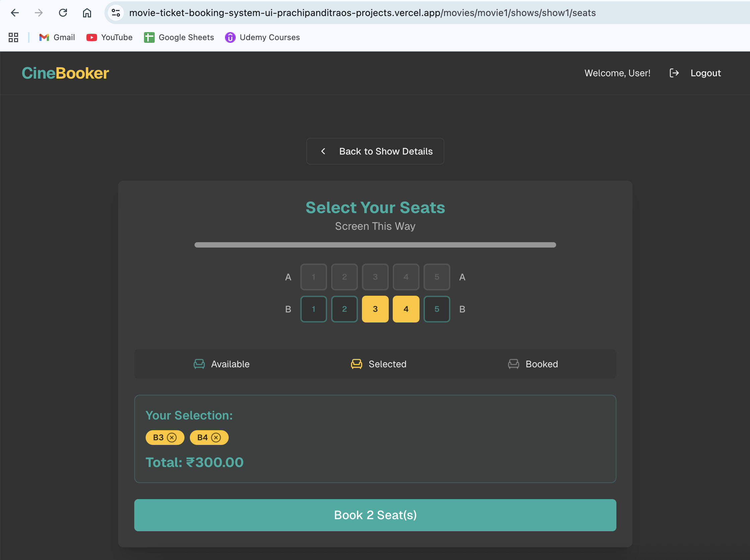Image resolution: width=750 pixels, height=560 pixels.
Task: Click the Selected seat legend icon
Action: (356, 364)
